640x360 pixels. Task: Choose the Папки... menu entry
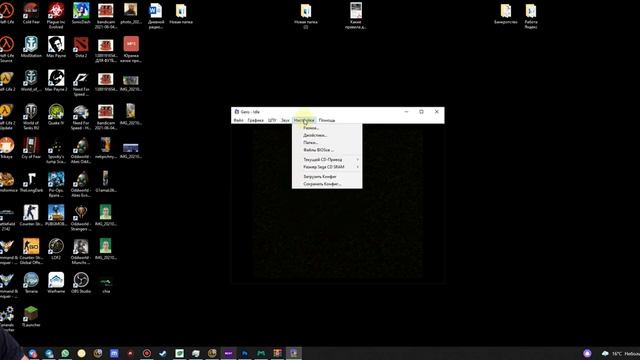pyautogui.click(x=327, y=142)
